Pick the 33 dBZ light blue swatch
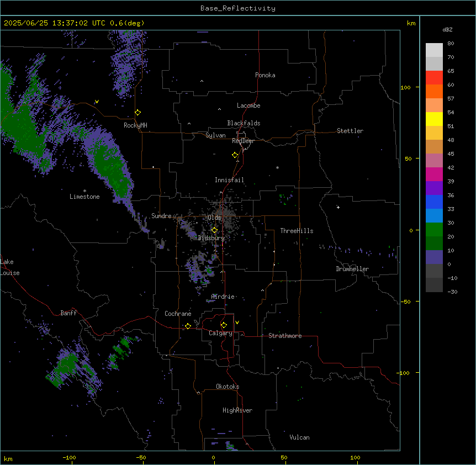 pyautogui.click(x=434, y=215)
